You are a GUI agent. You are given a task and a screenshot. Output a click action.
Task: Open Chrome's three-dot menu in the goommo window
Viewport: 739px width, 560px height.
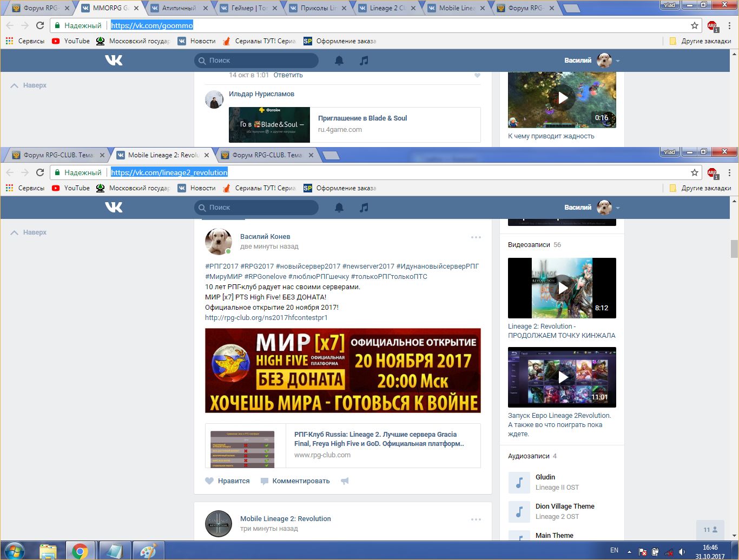(x=729, y=25)
